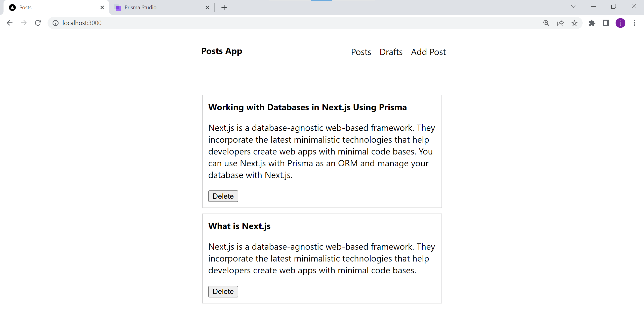Restore down the browser window

[613, 7]
